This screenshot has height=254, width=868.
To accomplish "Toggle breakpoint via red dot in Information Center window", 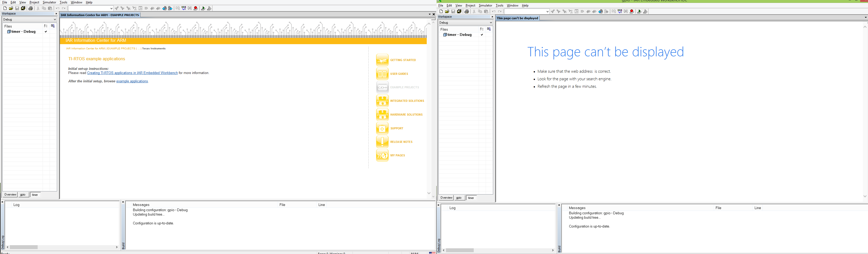I will point(196,8).
